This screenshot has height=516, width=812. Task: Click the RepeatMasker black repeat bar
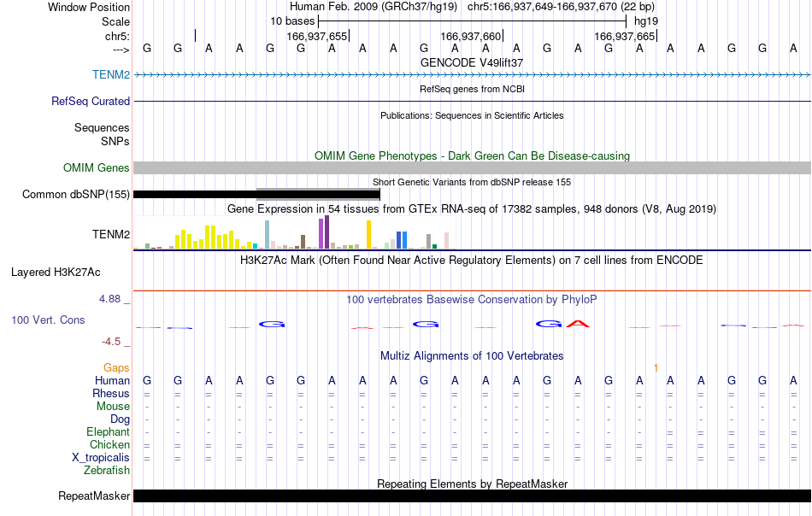(x=472, y=495)
